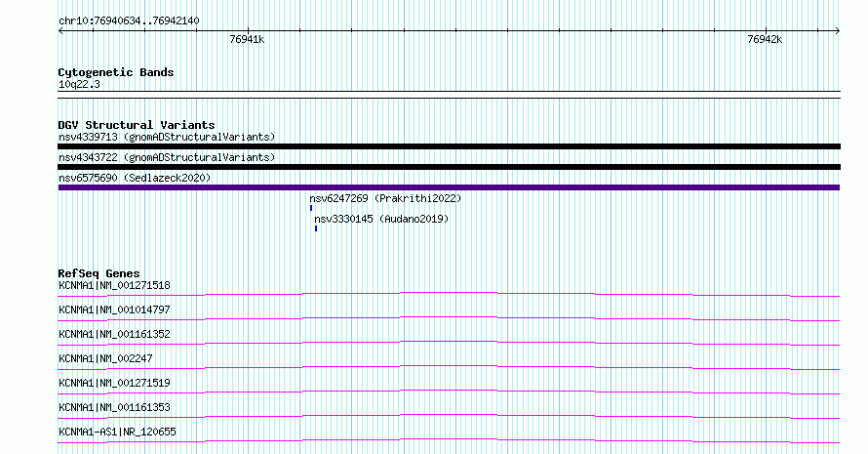Click the small blue marker under nsv6247269
This screenshot has height=454, width=868.
pos(311,208)
